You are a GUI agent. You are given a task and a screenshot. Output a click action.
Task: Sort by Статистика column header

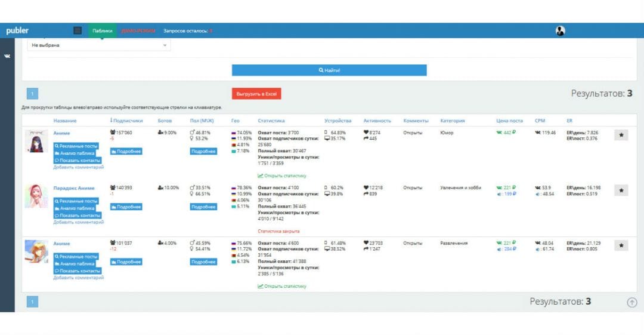(x=271, y=121)
